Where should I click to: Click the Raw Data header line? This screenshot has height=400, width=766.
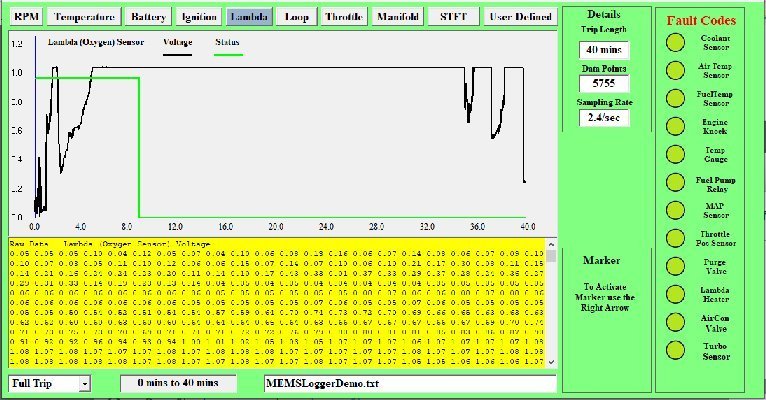[x=110, y=244]
